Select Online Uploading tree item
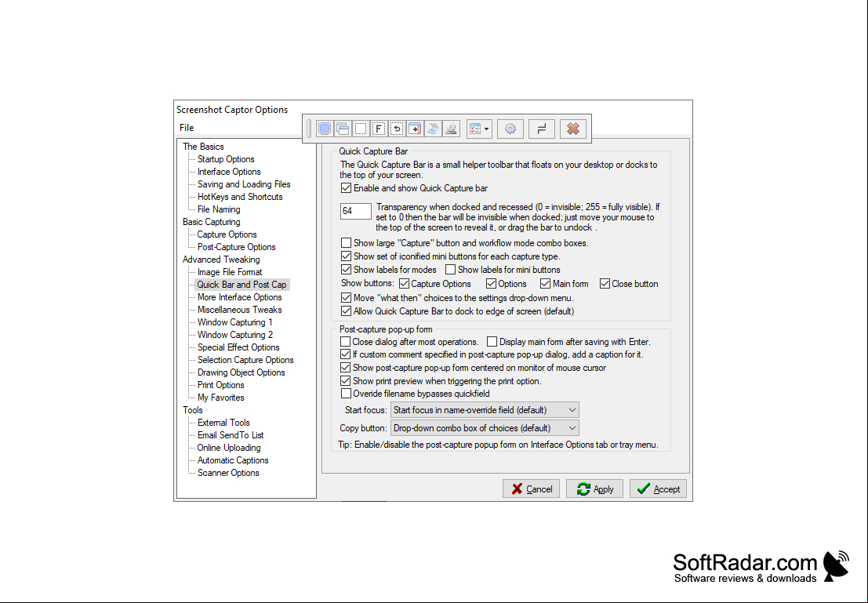Viewport: 868px width, 603px height. 229,448
